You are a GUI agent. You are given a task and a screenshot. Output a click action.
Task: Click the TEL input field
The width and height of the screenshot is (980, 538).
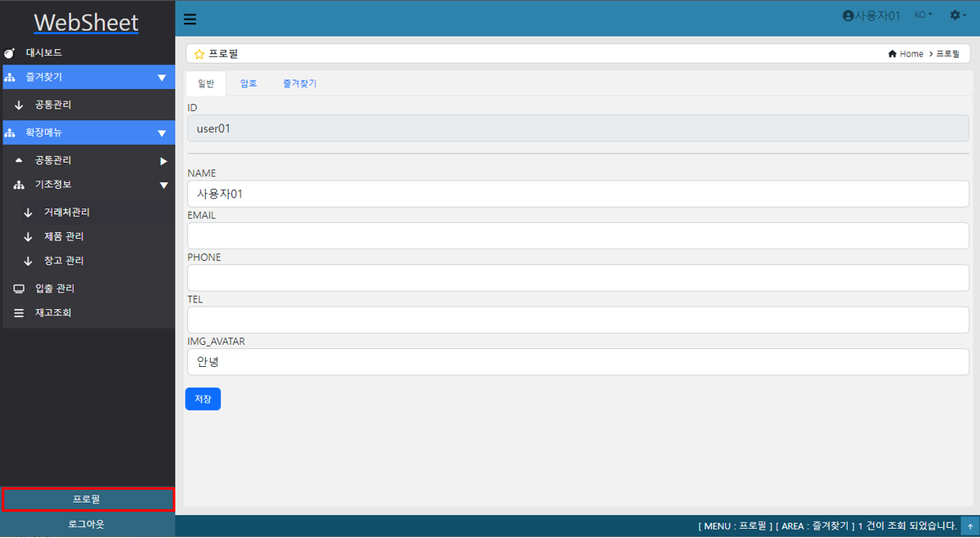[579, 320]
